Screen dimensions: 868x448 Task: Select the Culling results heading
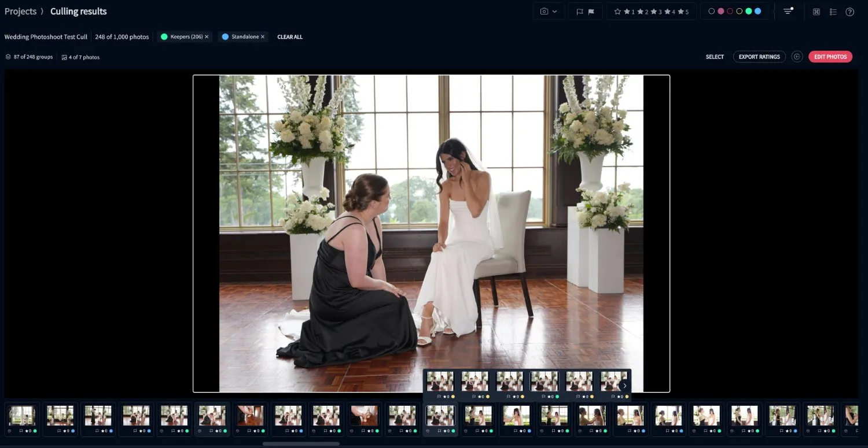78,11
